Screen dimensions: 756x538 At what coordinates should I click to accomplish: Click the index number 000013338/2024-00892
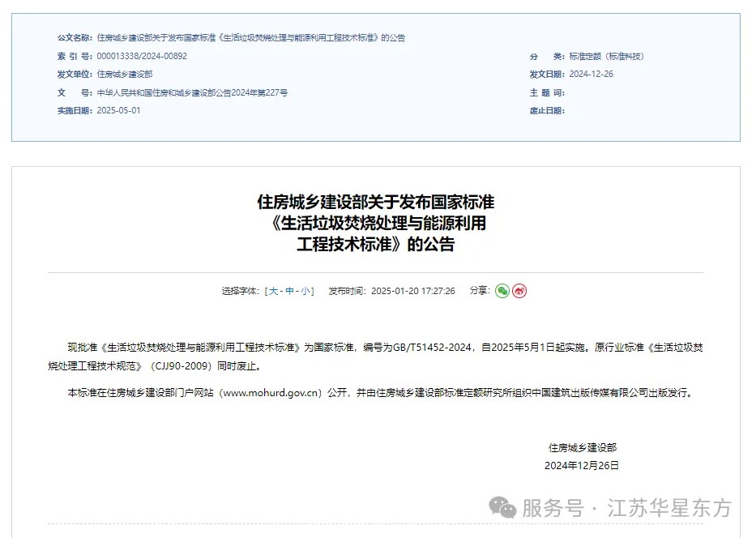click(142, 56)
